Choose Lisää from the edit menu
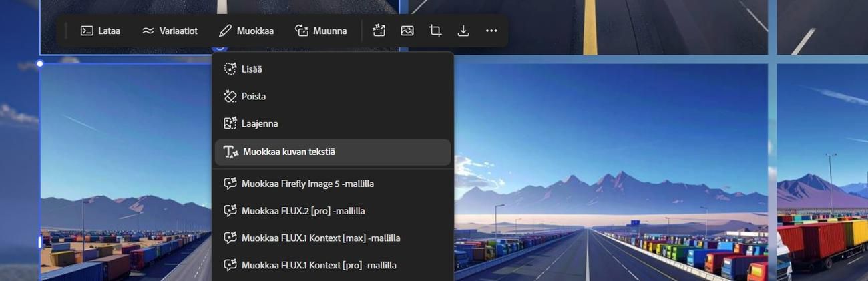The width and height of the screenshot is (868, 281). coord(333,69)
